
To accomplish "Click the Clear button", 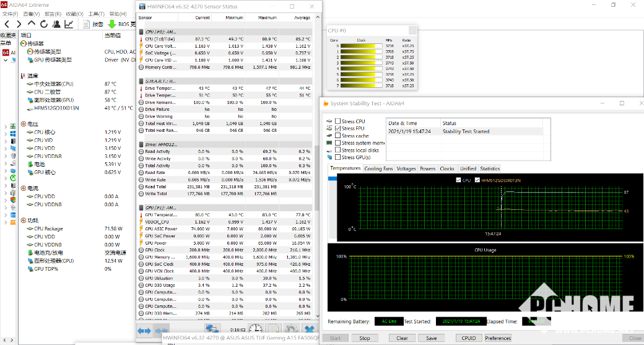I will coord(402,338).
